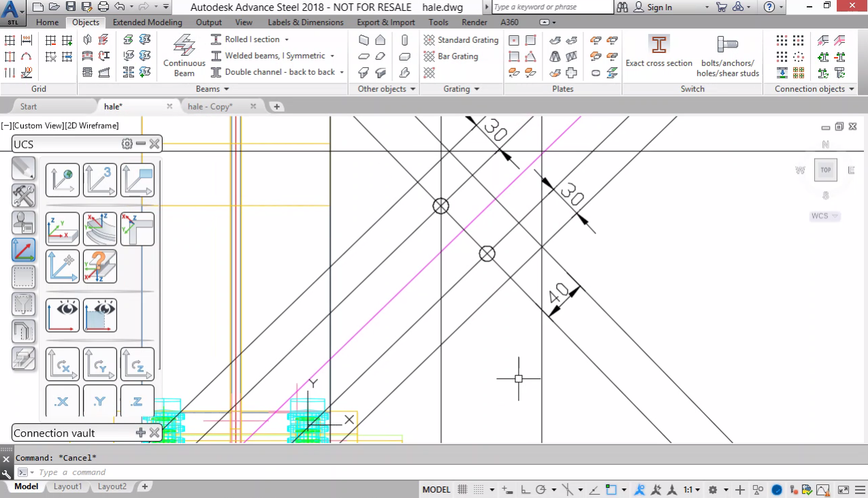The width and height of the screenshot is (868, 498).
Task: Switch to the Layout1 tab
Action: coord(67,486)
